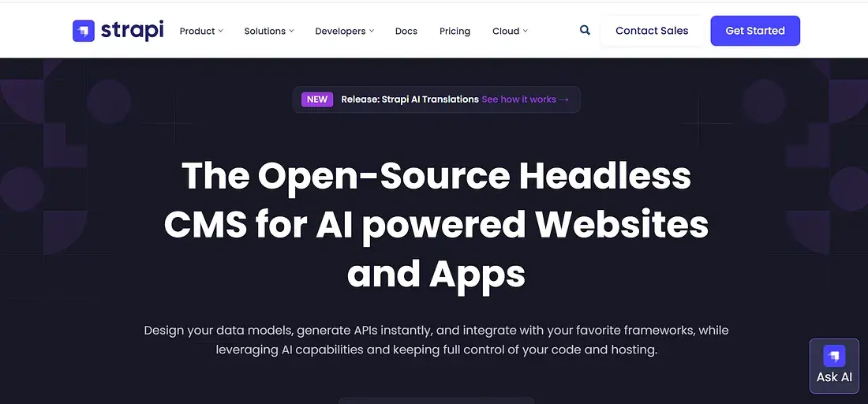Click the Release: Strapi AI Translations text
Screen dimensions: 868x404
pos(410,99)
